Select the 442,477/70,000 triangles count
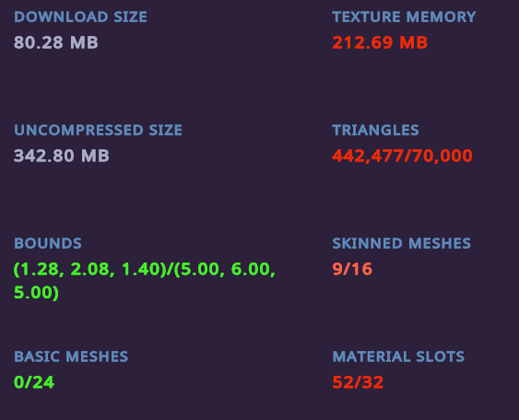Viewport: 519px width, 420px height. click(402, 156)
